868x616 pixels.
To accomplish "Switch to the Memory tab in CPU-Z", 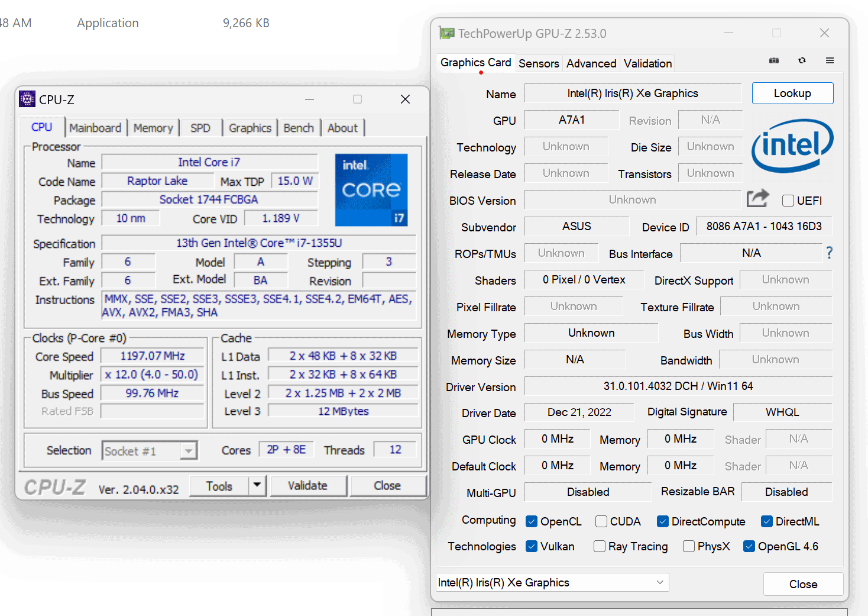I will [x=153, y=128].
